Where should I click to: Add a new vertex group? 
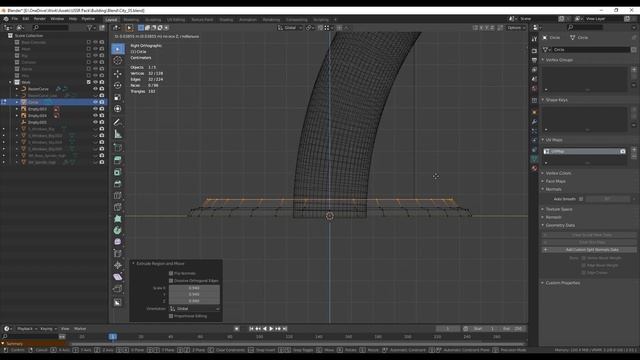(x=634, y=70)
